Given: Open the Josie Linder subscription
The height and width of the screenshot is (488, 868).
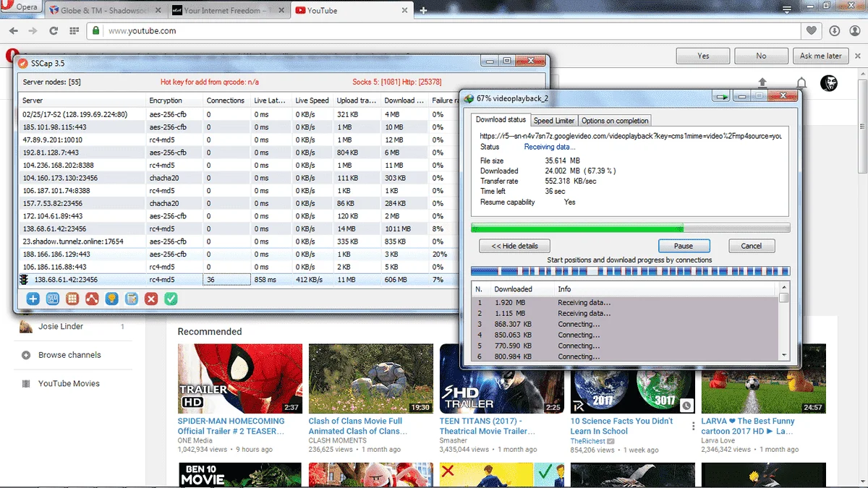Looking at the screenshot, I should [61, 327].
